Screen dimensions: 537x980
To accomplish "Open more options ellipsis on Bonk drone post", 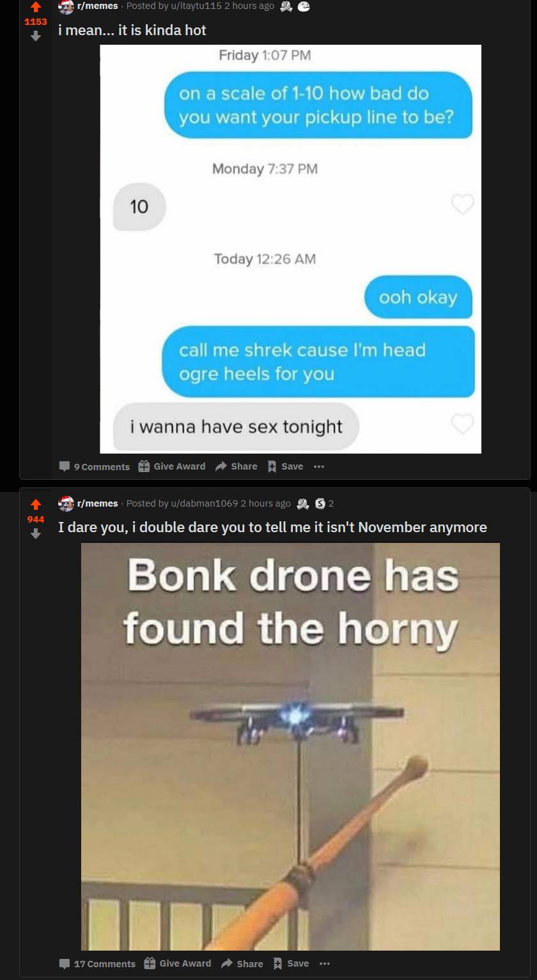I will click(325, 963).
